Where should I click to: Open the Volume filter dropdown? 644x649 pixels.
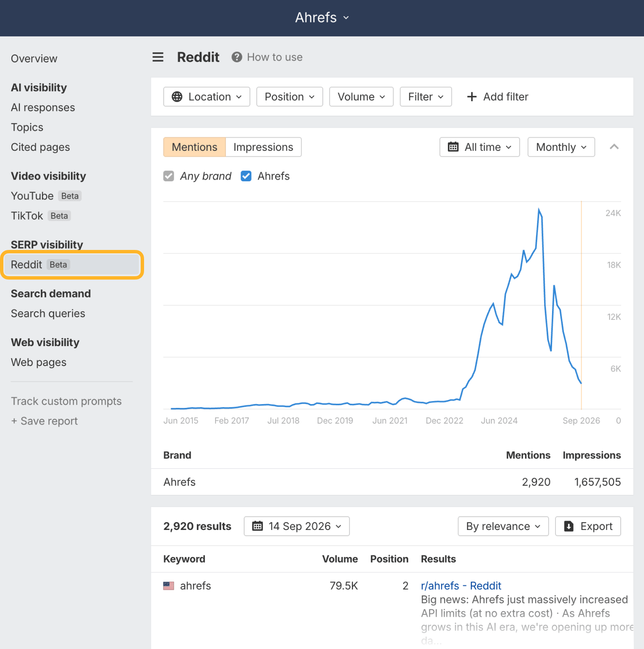click(x=361, y=97)
